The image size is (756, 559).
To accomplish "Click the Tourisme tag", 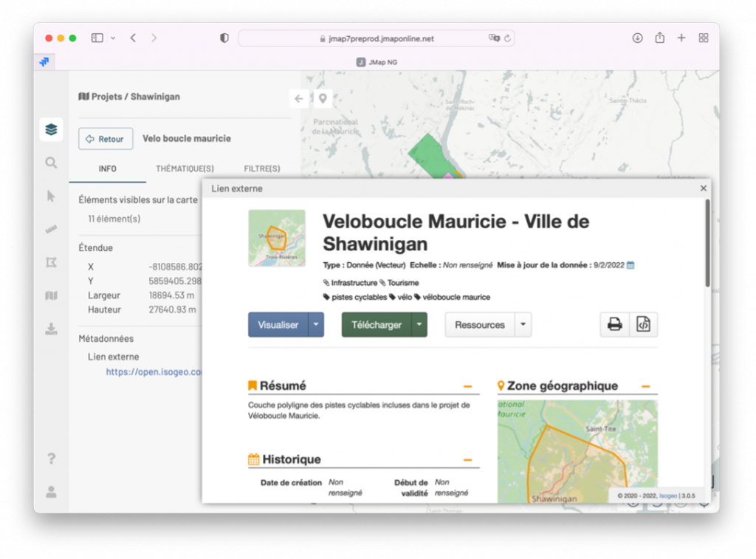I will coord(399,283).
